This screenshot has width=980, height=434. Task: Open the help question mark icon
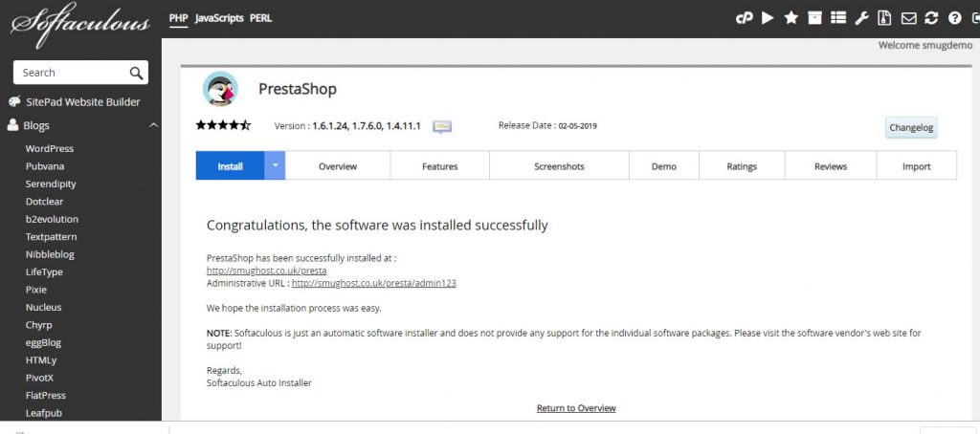click(954, 18)
